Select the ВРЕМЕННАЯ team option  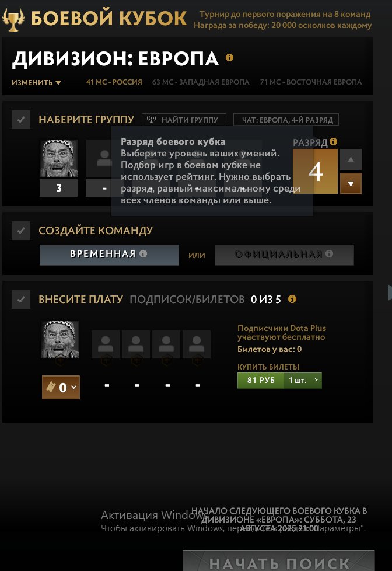[x=109, y=255]
